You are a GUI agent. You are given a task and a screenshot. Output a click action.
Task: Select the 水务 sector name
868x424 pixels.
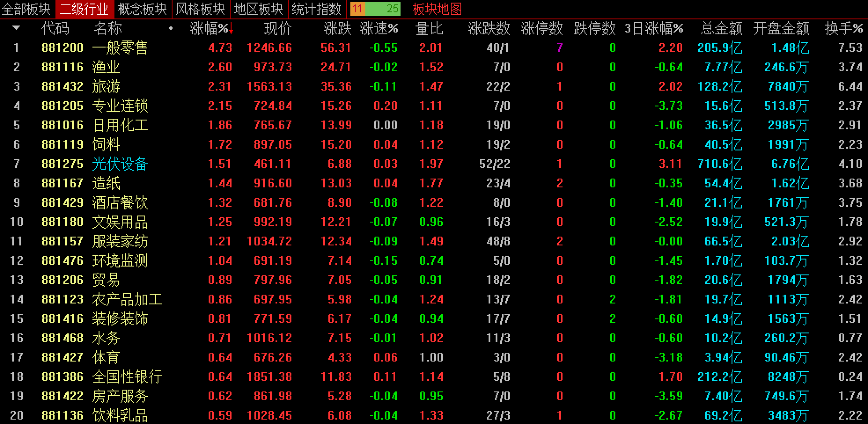106,338
